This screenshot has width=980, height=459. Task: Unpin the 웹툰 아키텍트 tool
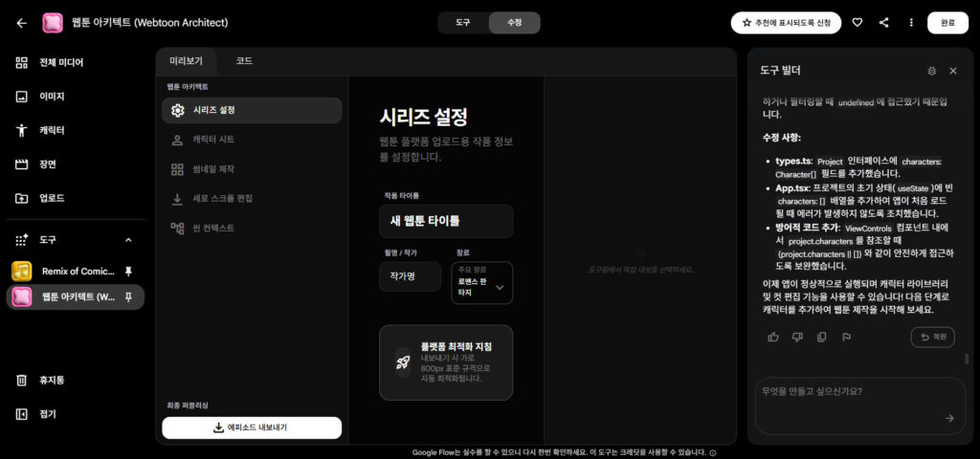(x=128, y=296)
